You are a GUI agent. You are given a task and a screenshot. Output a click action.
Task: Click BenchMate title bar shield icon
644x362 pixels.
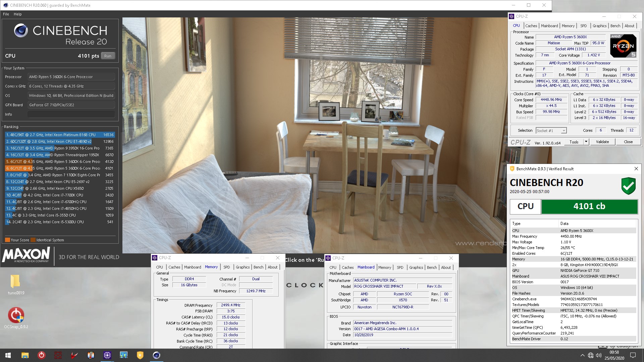(512, 169)
